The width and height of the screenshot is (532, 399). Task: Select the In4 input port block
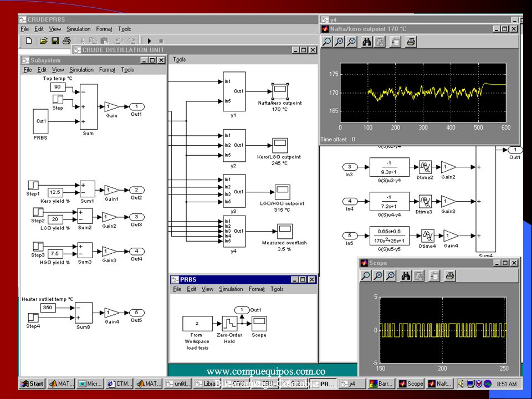point(350,201)
